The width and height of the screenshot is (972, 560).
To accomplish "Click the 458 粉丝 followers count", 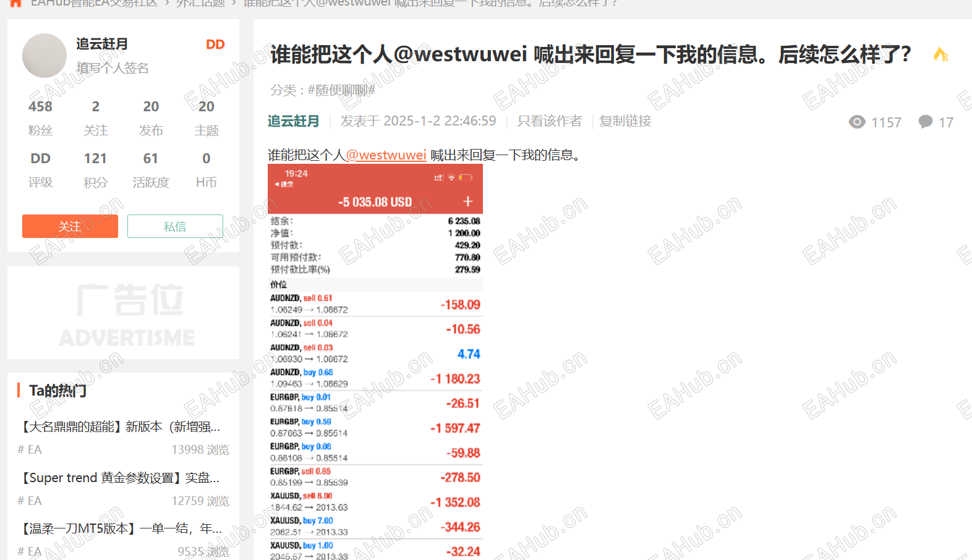I will pos(40,117).
